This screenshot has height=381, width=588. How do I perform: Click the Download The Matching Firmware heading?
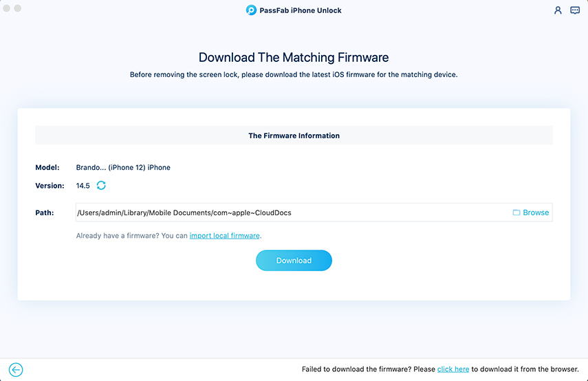coord(294,57)
